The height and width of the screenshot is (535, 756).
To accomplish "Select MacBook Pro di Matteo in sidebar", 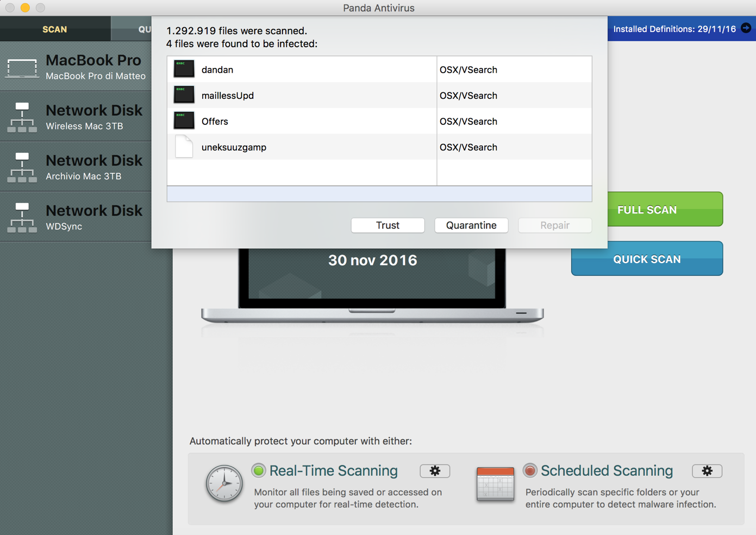I will (76, 67).
